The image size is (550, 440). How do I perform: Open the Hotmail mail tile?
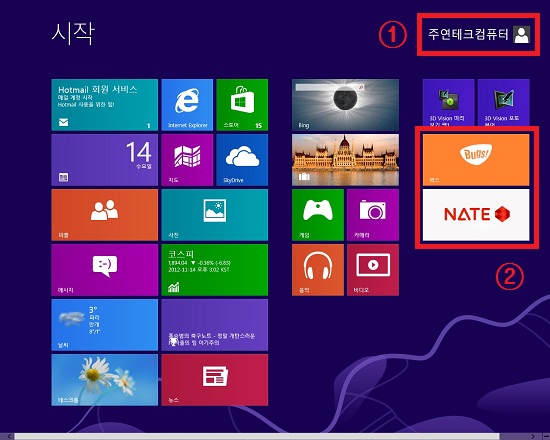point(105,105)
